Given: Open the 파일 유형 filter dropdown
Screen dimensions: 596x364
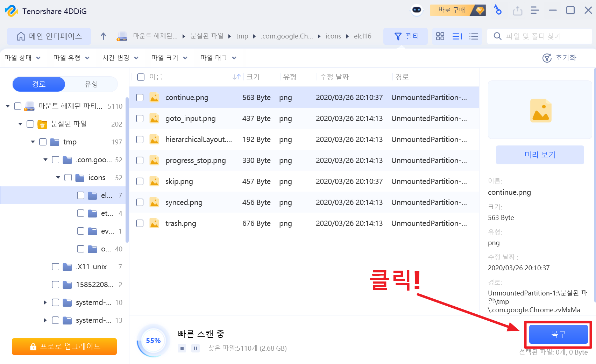Looking at the screenshot, I should pyautogui.click(x=72, y=58).
